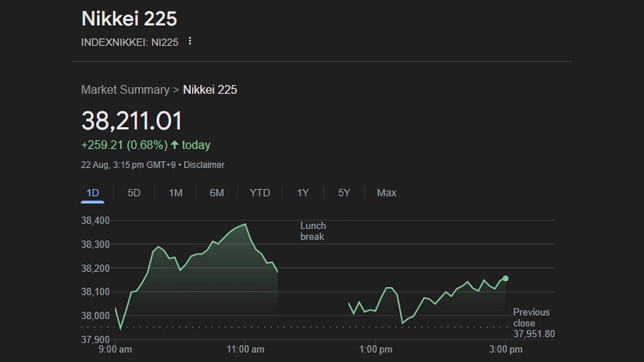Open the three-dot more options menu
The image size is (644, 362).
pos(189,41)
